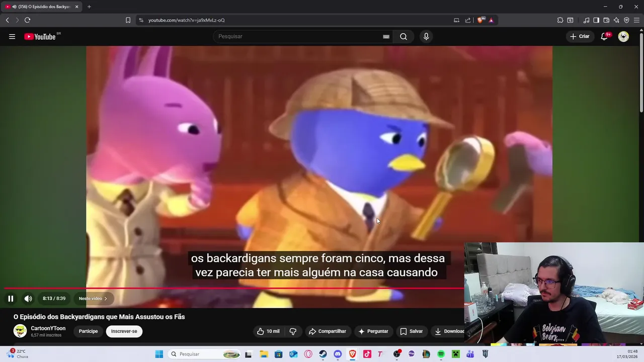Image resolution: width=644 pixels, height=362 pixels.
Task: Open the Brave VPN shield icon
Action: (x=626, y=20)
